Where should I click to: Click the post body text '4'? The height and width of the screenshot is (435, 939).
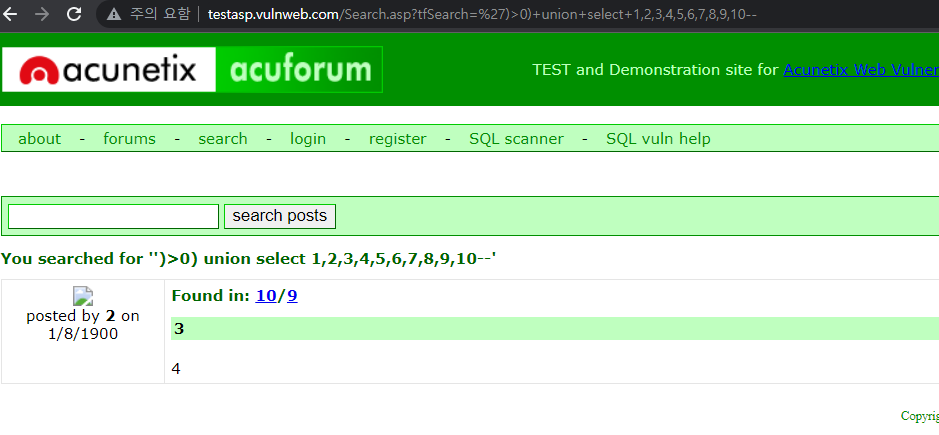click(x=176, y=368)
